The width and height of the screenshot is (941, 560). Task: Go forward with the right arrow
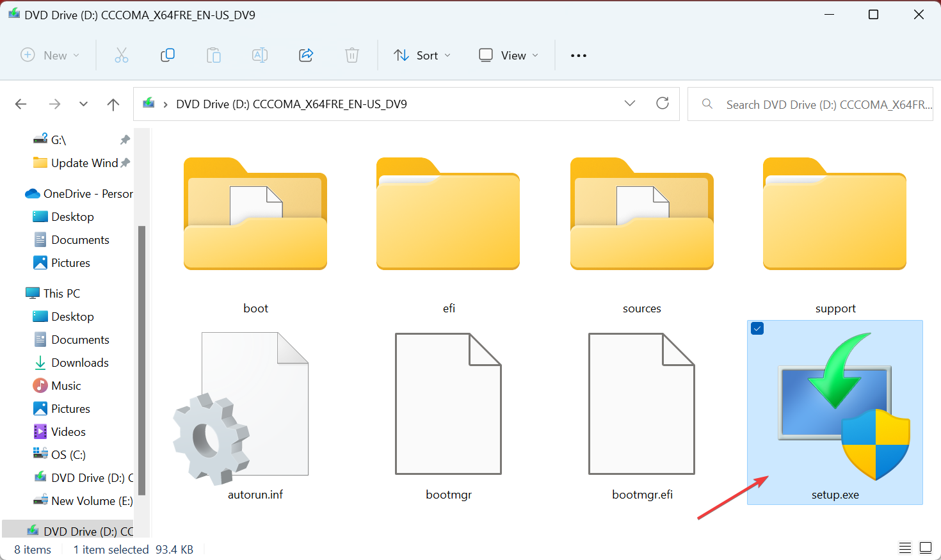[x=55, y=104]
